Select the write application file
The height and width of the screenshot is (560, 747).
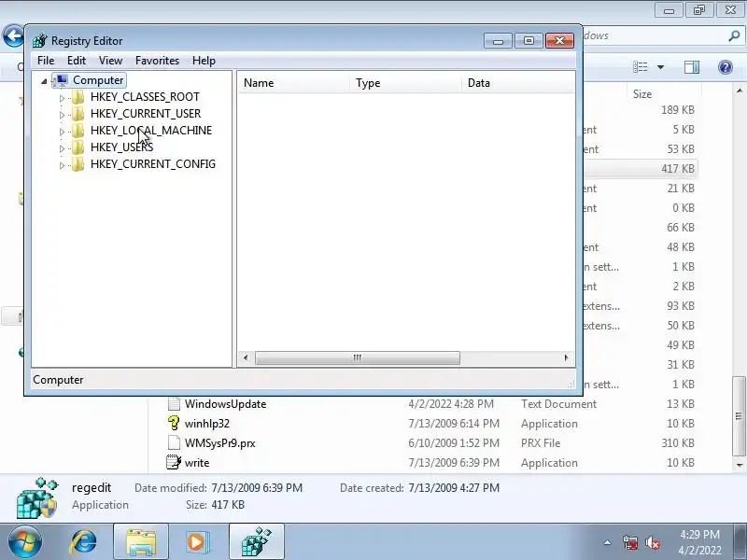point(197,463)
